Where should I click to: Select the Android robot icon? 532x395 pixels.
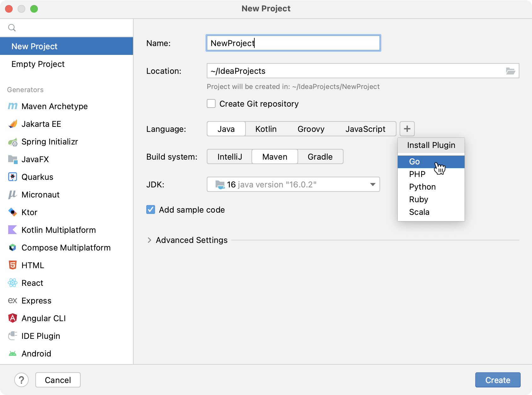click(x=13, y=354)
